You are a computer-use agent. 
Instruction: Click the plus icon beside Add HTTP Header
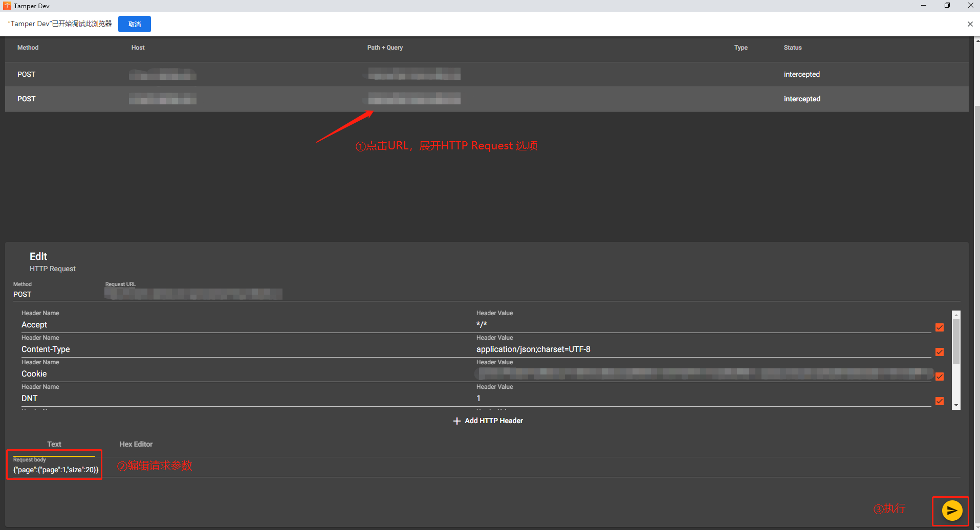click(x=457, y=421)
